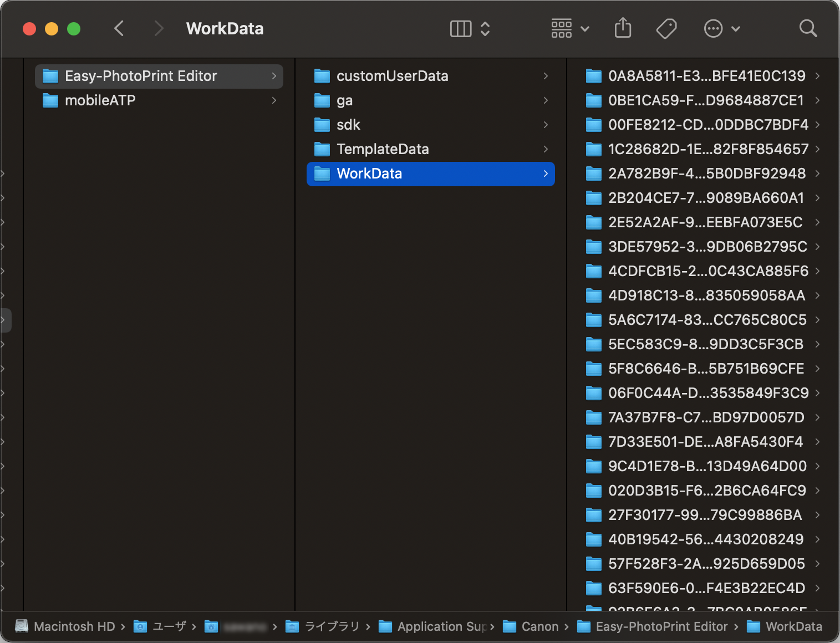Select folder 0A8A5811-E3...BFE41E0C139
Screen dimensions: 840x643
point(706,76)
